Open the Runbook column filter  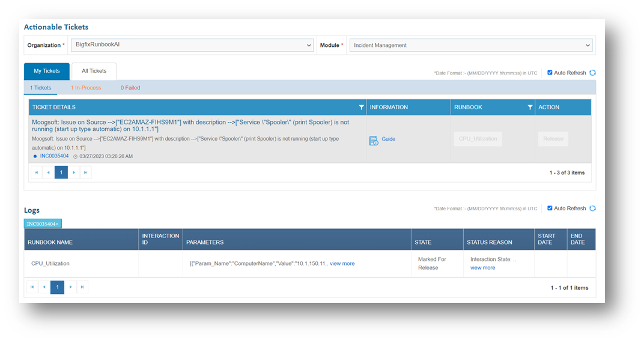(x=530, y=107)
